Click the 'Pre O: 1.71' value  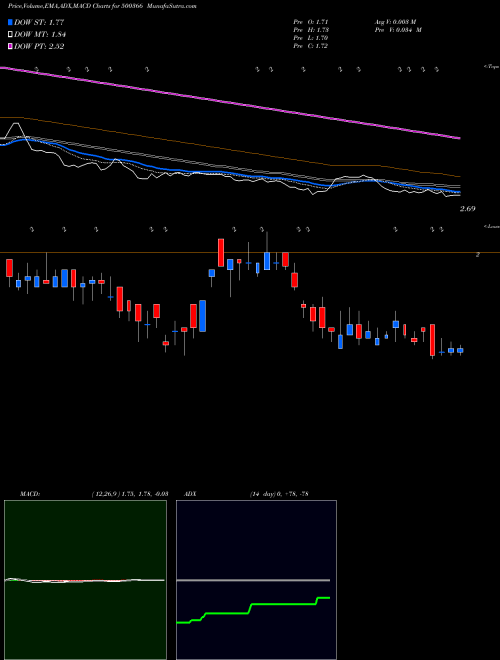click(311, 21)
